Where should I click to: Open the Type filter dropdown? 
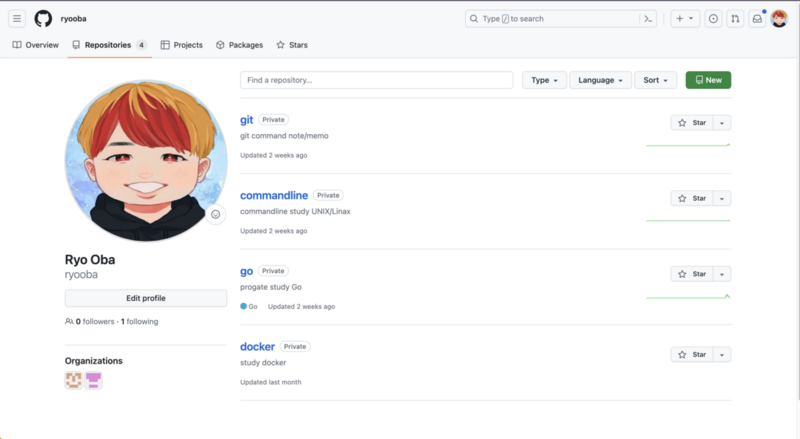(544, 80)
